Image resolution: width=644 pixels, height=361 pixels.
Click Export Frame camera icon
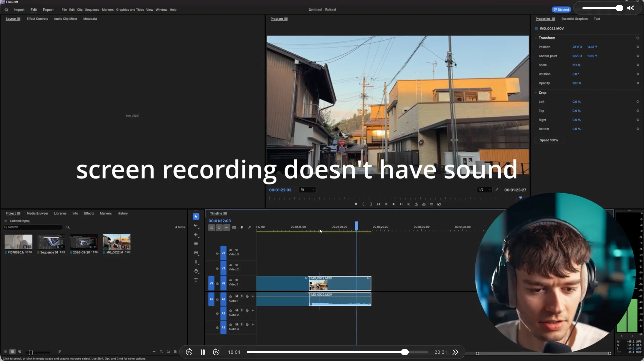(x=431, y=204)
